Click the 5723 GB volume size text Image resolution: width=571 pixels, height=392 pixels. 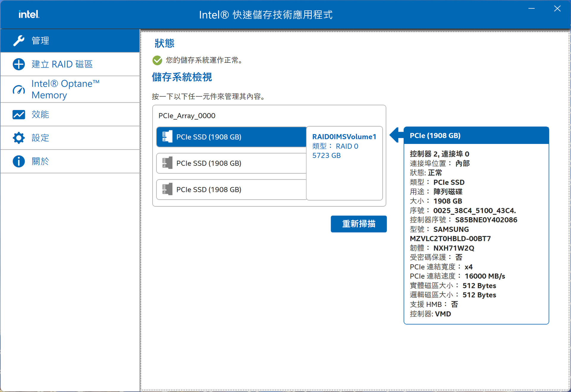pos(326,156)
